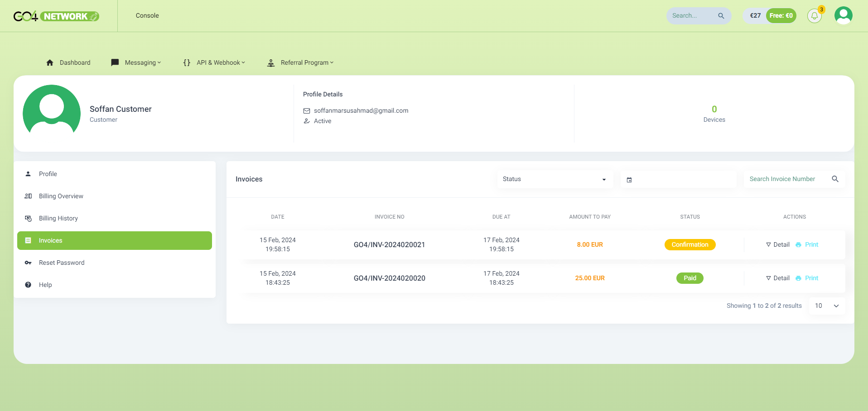Click Detail triangle icon for invoice GO4/INV-2024020020
The height and width of the screenshot is (411, 868).
click(x=768, y=278)
